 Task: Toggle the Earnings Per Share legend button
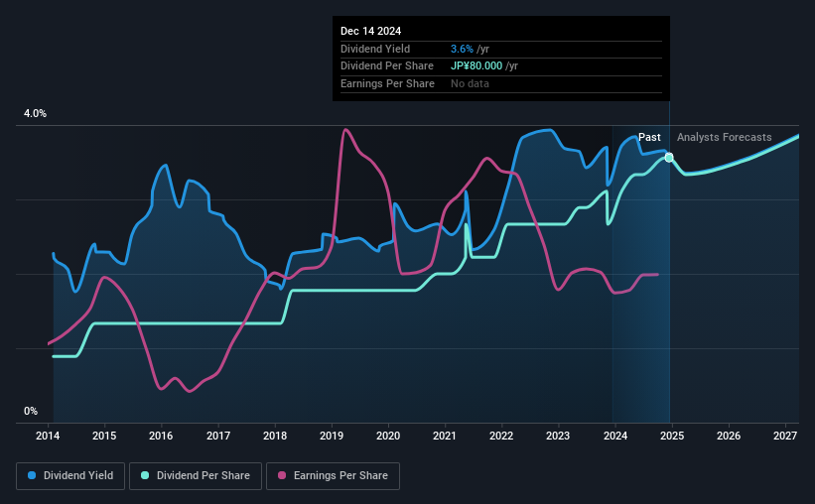(333, 476)
